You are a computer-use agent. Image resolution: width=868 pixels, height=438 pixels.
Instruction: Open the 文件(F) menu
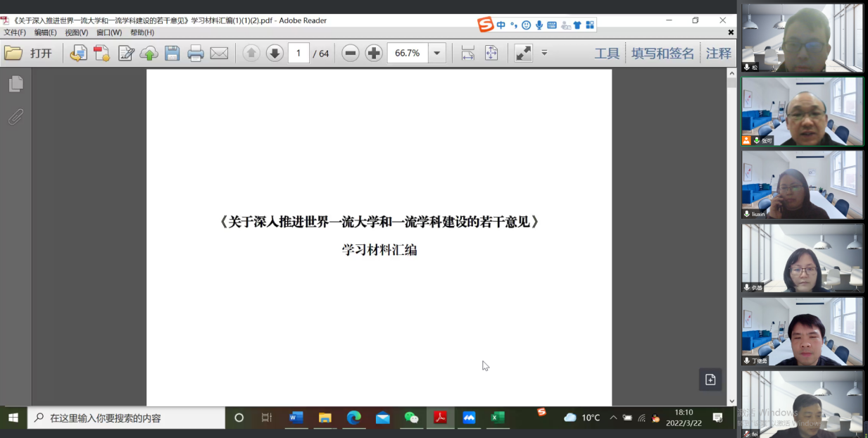click(15, 32)
